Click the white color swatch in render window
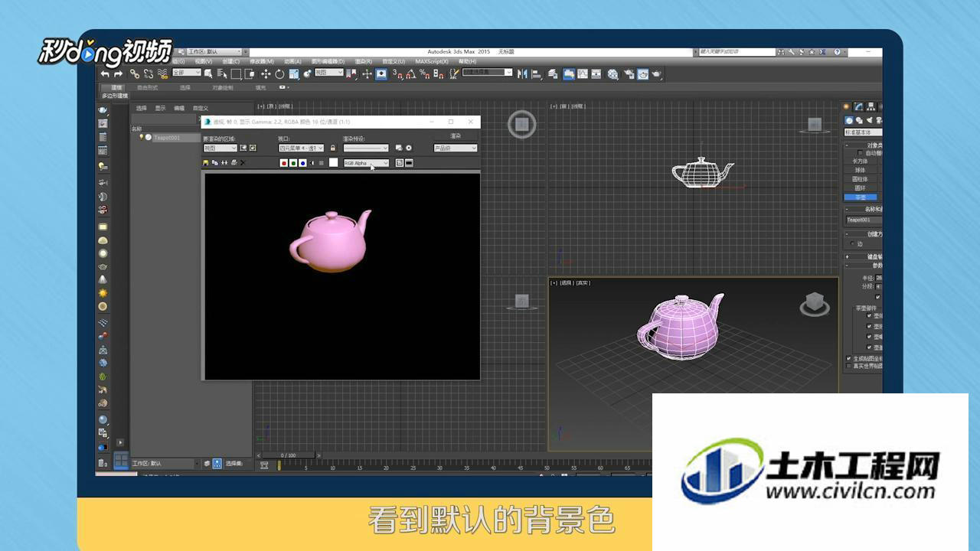This screenshot has height=551, width=980. click(334, 162)
